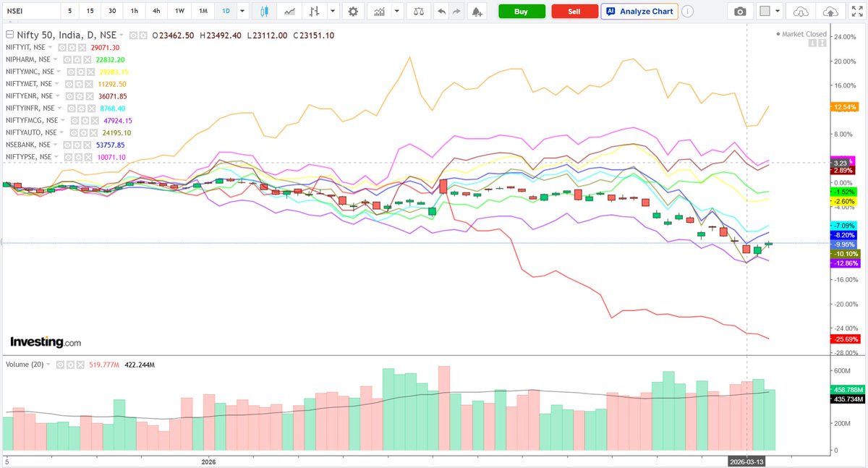Create an alert with bell icon
The width and height of the screenshot is (868, 468).
click(x=476, y=12)
